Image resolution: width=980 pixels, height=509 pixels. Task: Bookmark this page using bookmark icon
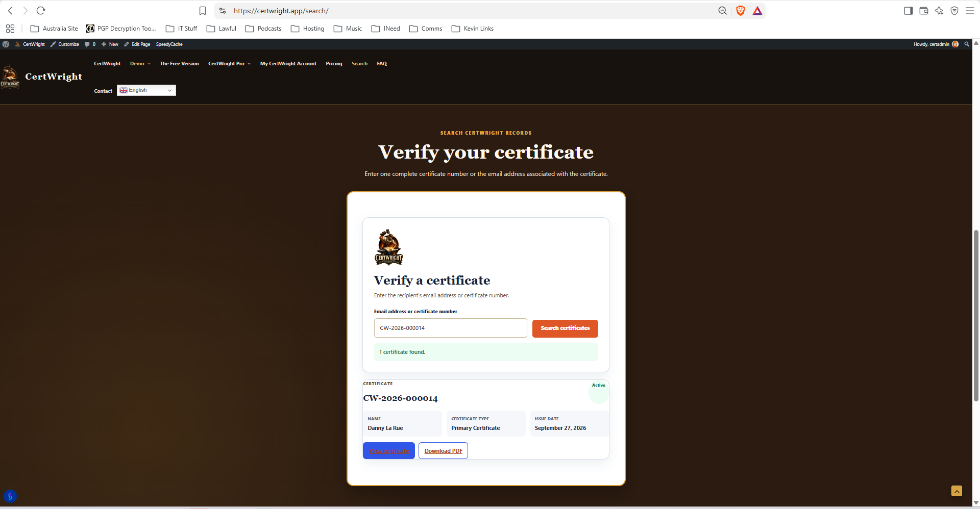coord(203,11)
